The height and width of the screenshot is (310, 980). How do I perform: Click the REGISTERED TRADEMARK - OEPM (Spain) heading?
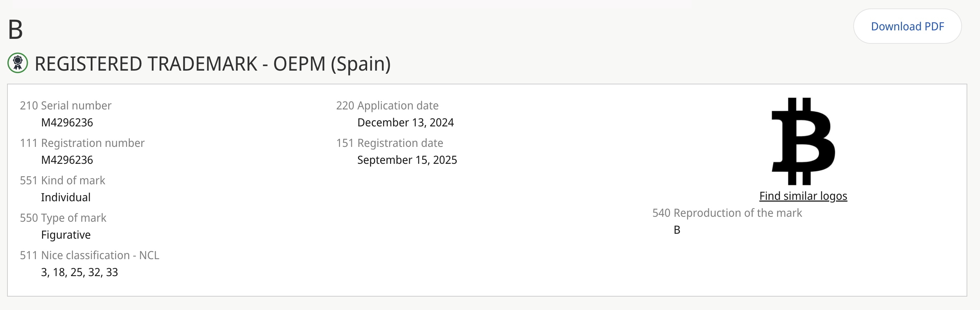point(212,64)
